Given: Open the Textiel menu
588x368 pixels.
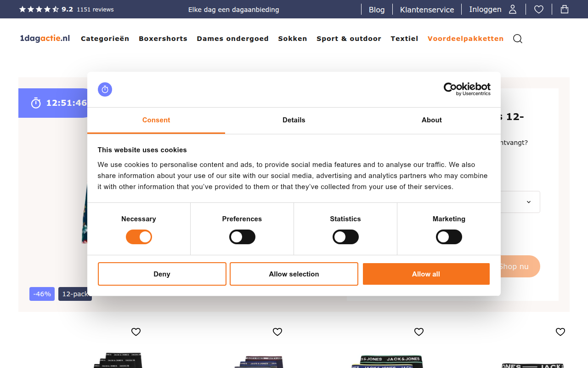Looking at the screenshot, I should tap(405, 39).
